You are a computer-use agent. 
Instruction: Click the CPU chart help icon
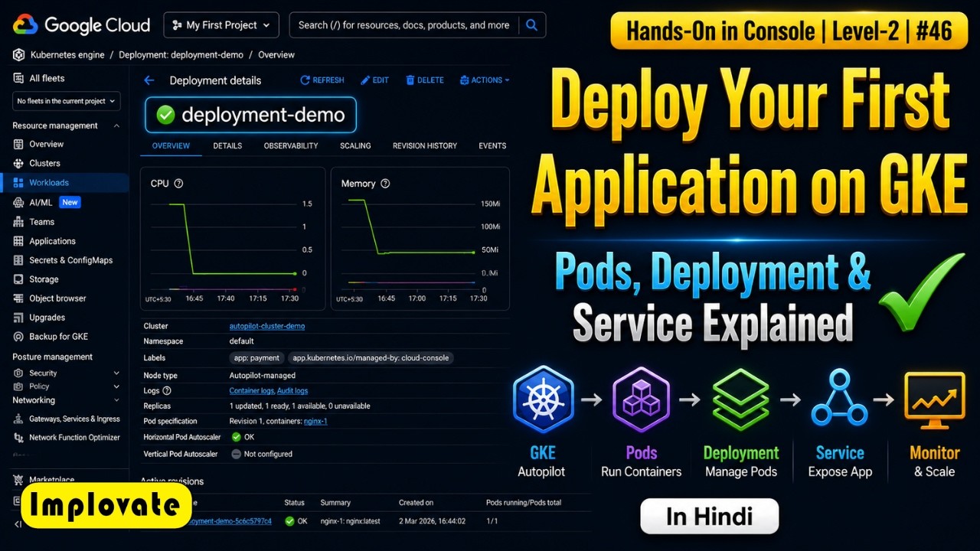179,184
